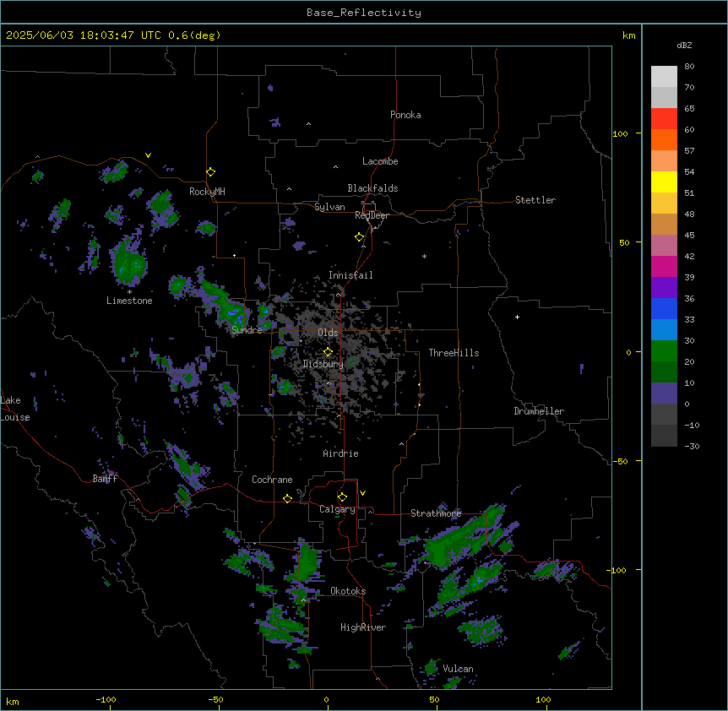Click the yellow diamond marker south of RedDeer
728x711 pixels.
pyautogui.click(x=360, y=237)
